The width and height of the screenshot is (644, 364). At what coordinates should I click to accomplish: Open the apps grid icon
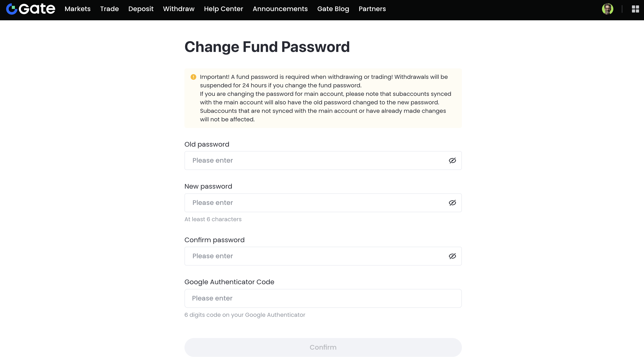click(635, 9)
